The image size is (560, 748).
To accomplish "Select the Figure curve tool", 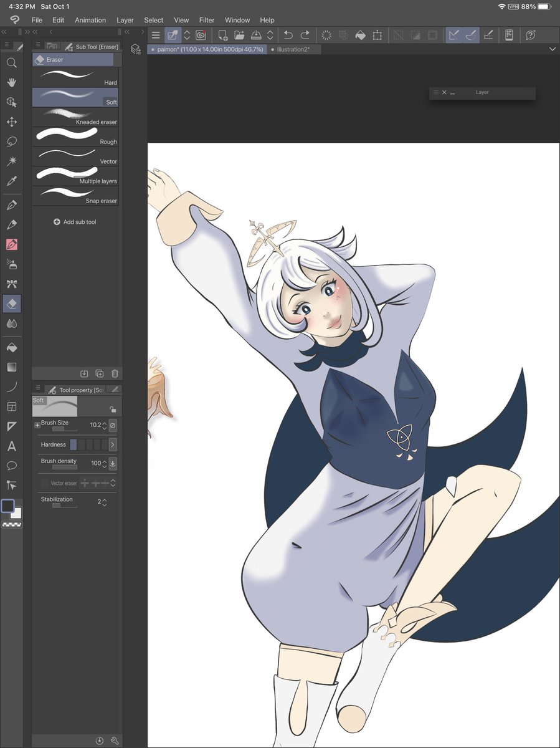I will [x=11, y=387].
